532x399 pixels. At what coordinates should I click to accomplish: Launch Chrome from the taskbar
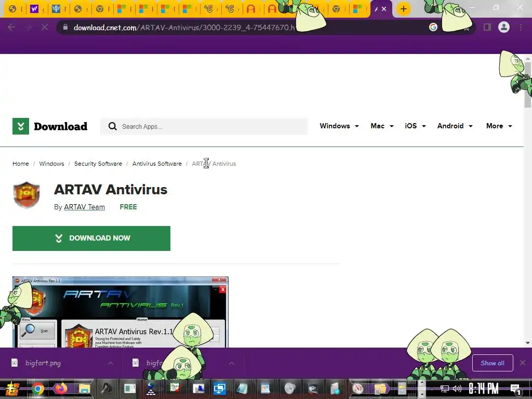click(37, 389)
